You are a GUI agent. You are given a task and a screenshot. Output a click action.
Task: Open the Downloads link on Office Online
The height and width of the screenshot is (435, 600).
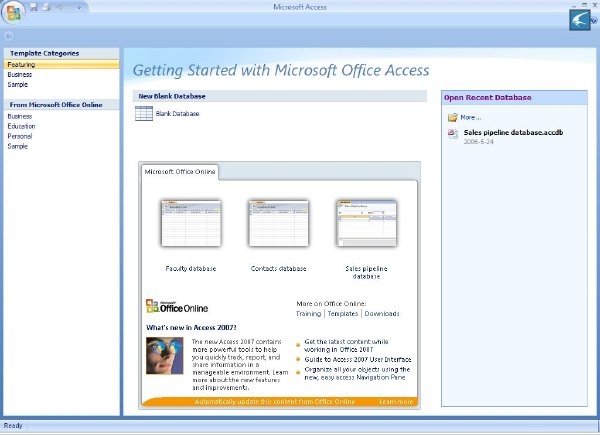[382, 314]
